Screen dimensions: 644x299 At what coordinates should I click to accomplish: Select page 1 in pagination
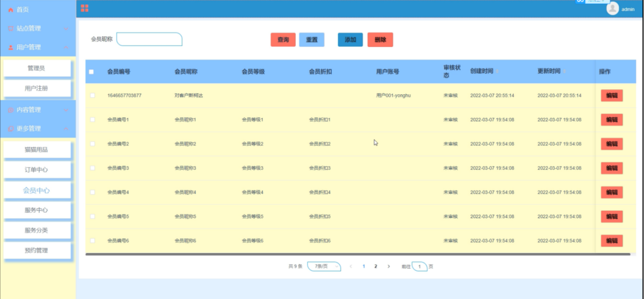click(x=364, y=266)
